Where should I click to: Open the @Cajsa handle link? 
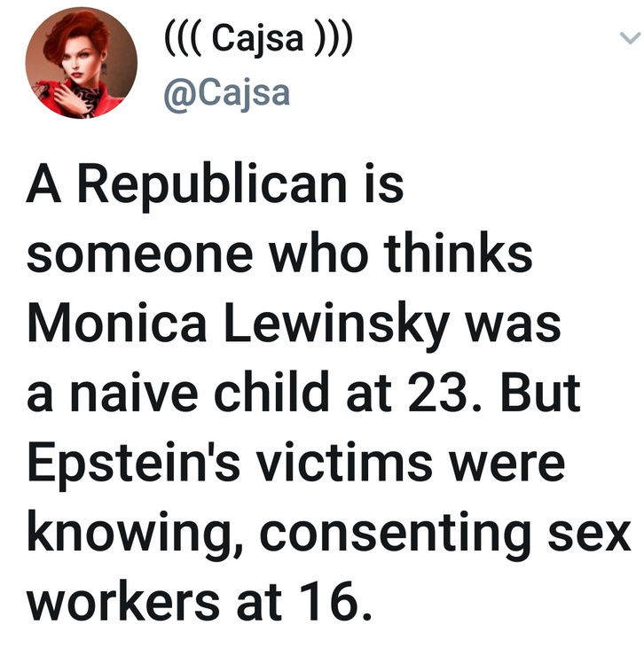pos(226,94)
